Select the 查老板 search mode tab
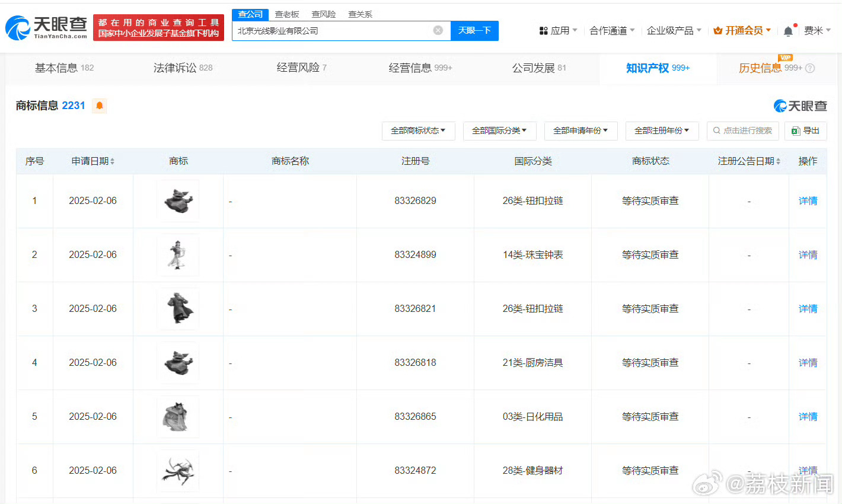842x504 pixels. (287, 14)
